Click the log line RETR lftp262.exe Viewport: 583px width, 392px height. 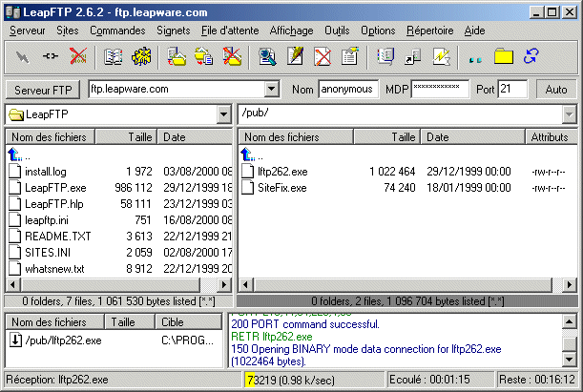[x=272, y=337]
